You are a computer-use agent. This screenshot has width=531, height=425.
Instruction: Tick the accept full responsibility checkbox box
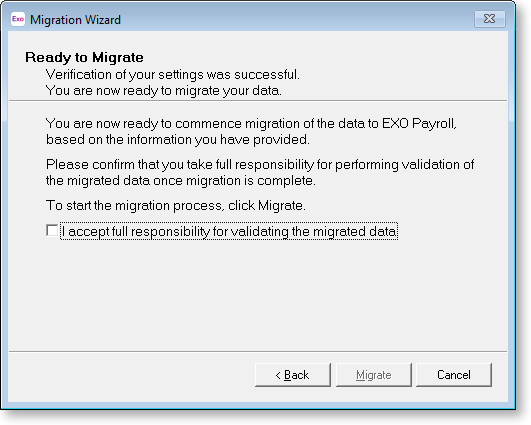[x=52, y=230]
